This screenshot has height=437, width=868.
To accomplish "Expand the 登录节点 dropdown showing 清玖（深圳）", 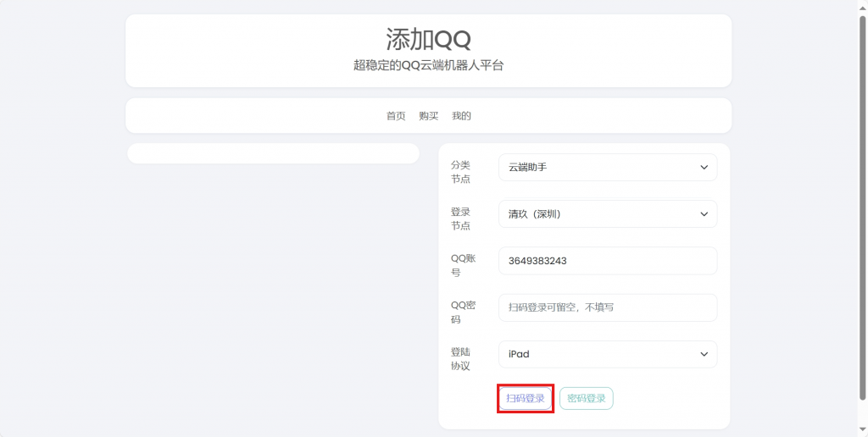I will click(x=608, y=214).
